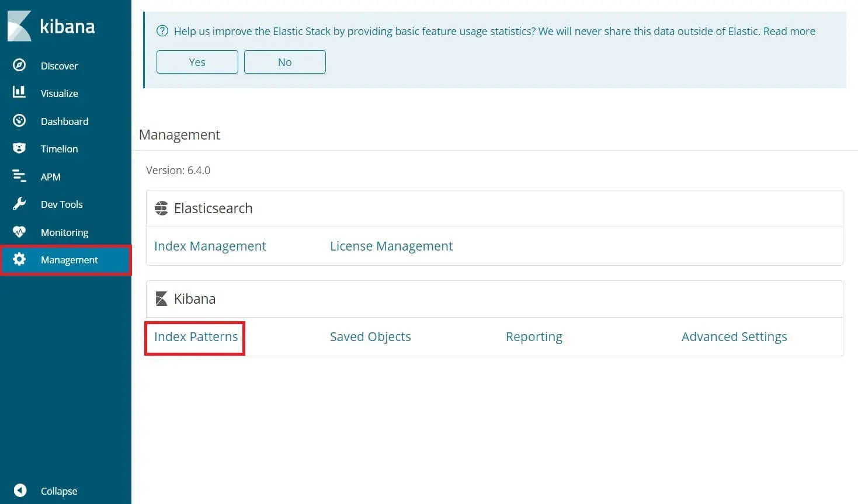858x504 pixels.
Task: Click No to decline usage statistics
Action: [285, 62]
